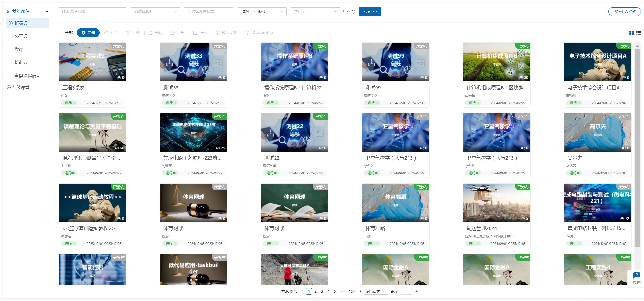Image resolution: width=644 pixels, height=301 pixels.
Task: Select 公开课 in the sidebar
Action: pyautogui.click(x=21, y=36)
